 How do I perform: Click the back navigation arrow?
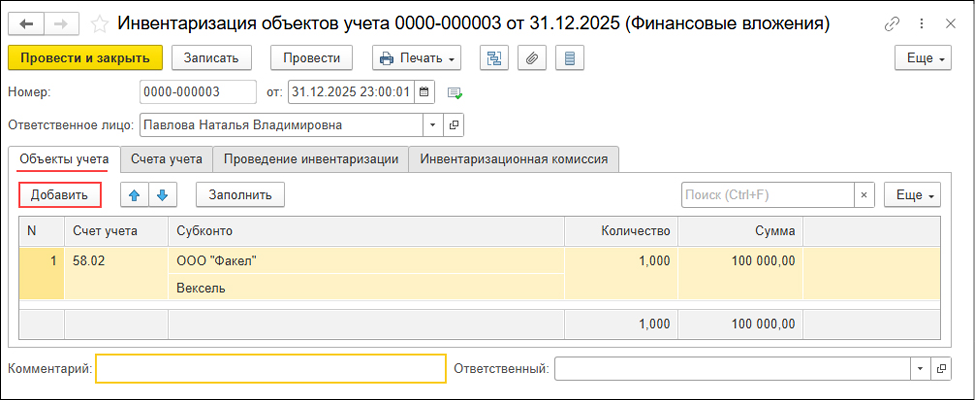27,23
